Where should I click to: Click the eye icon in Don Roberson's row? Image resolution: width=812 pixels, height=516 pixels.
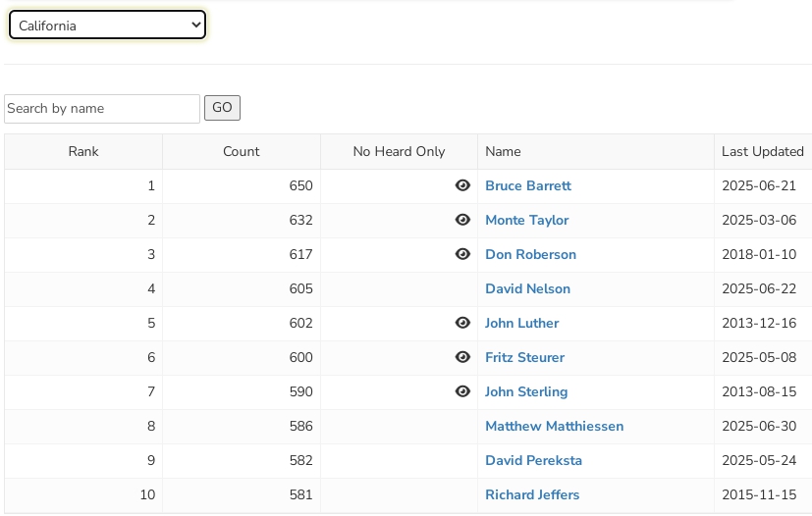click(x=462, y=254)
